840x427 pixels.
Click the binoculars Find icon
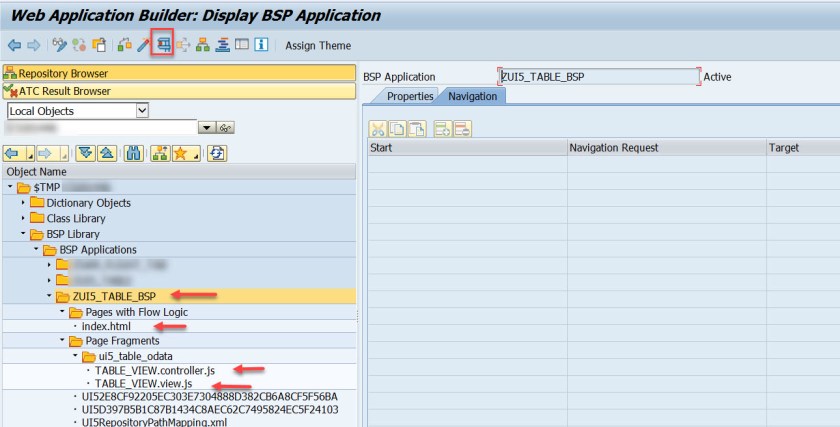133,153
